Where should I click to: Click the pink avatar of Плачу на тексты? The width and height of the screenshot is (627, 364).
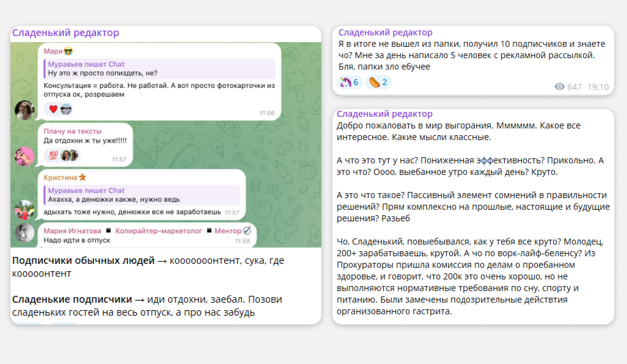(x=24, y=156)
